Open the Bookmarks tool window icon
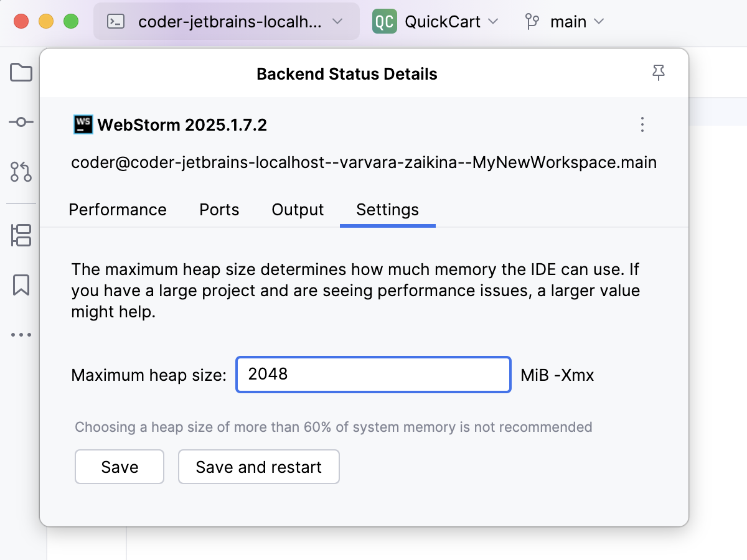747x560 pixels. pyautogui.click(x=21, y=285)
